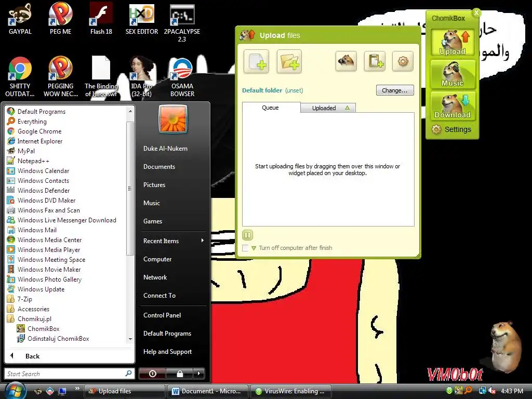Open Settings in ChomikBox widget
The height and width of the screenshot is (399, 532).
pyautogui.click(x=451, y=129)
